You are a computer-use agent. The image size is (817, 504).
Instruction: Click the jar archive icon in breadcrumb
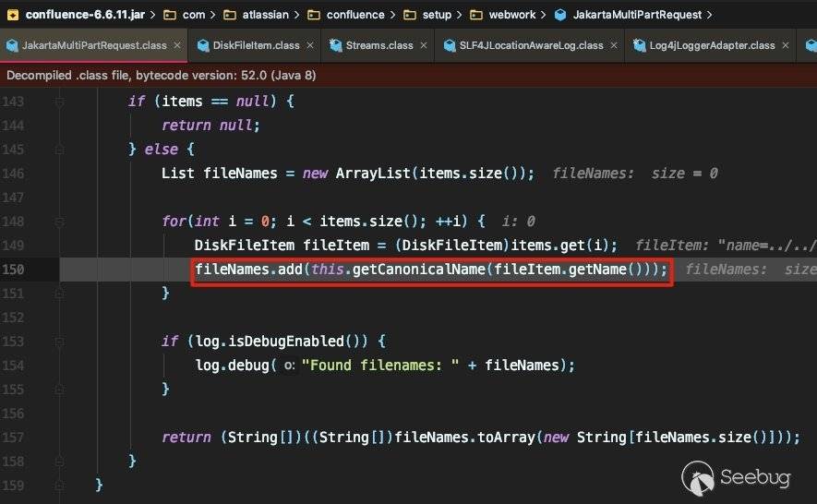(13, 15)
